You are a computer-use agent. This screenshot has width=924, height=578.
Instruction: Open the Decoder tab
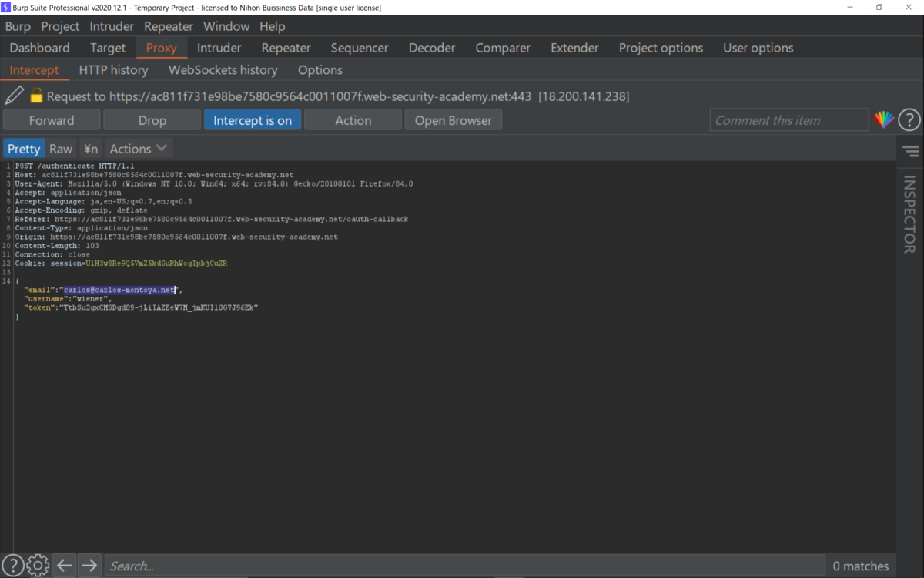tap(432, 48)
